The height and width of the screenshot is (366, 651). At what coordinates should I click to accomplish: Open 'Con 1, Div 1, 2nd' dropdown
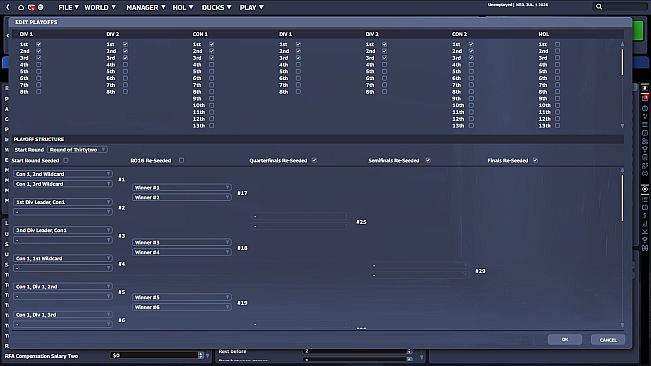[x=63, y=286]
